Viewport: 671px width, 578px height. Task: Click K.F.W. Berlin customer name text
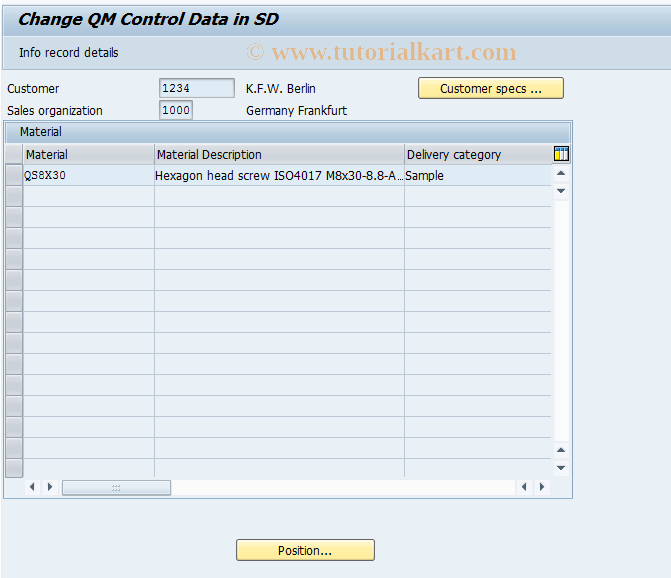coord(281,89)
